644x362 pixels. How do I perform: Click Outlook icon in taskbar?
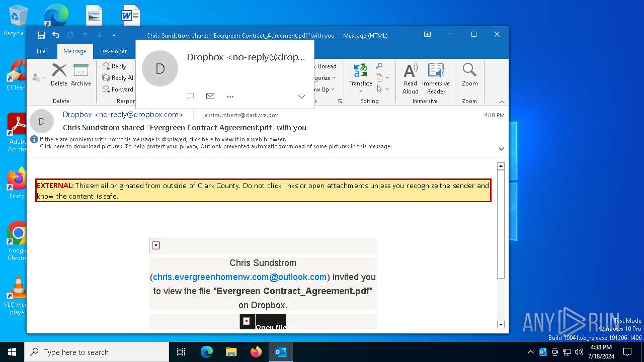(280, 352)
